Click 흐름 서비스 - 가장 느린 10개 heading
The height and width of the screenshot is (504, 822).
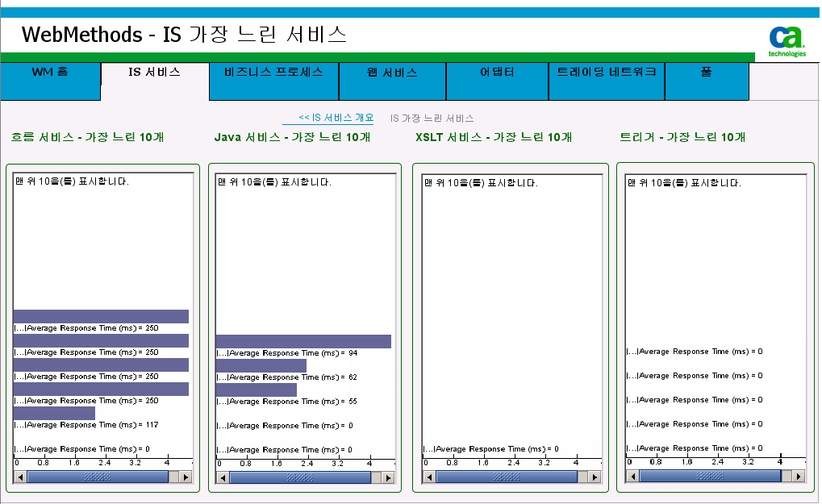pyautogui.click(x=88, y=137)
